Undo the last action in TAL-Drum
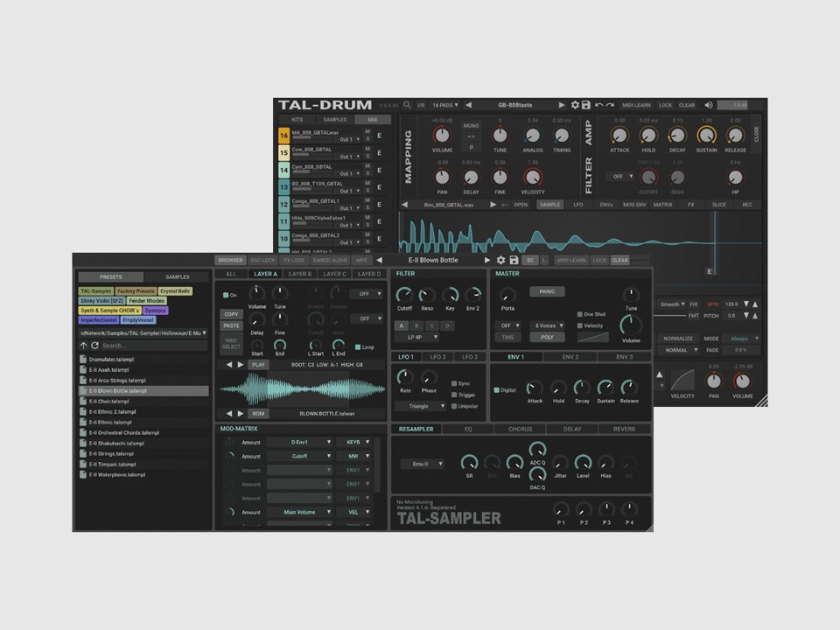Image resolution: width=840 pixels, height=630 pixels. 598,105
